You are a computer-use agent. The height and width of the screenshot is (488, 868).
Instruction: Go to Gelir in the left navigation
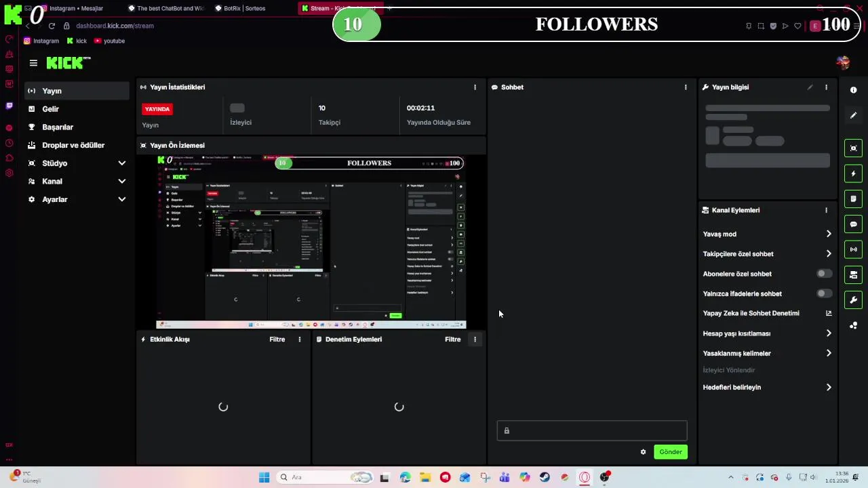[77, 109]
